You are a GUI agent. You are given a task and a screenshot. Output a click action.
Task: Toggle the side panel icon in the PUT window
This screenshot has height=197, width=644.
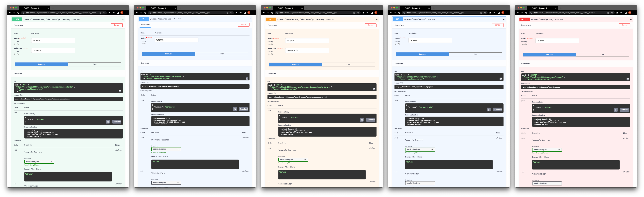(x=371, y=13)
